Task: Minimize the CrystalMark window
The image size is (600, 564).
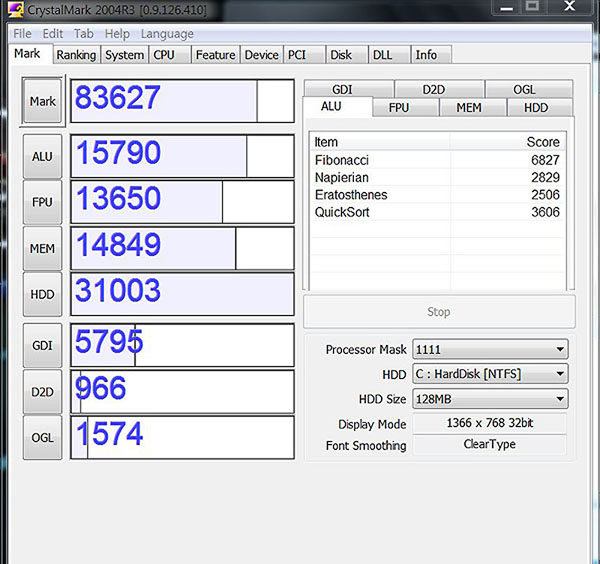Action: point(506,7)
